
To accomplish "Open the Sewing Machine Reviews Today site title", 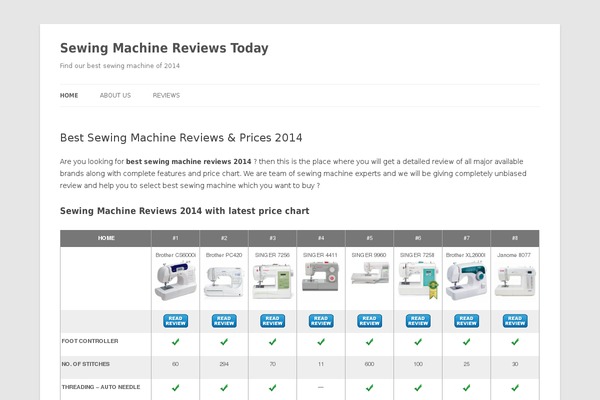I will (x=164, y=48).
